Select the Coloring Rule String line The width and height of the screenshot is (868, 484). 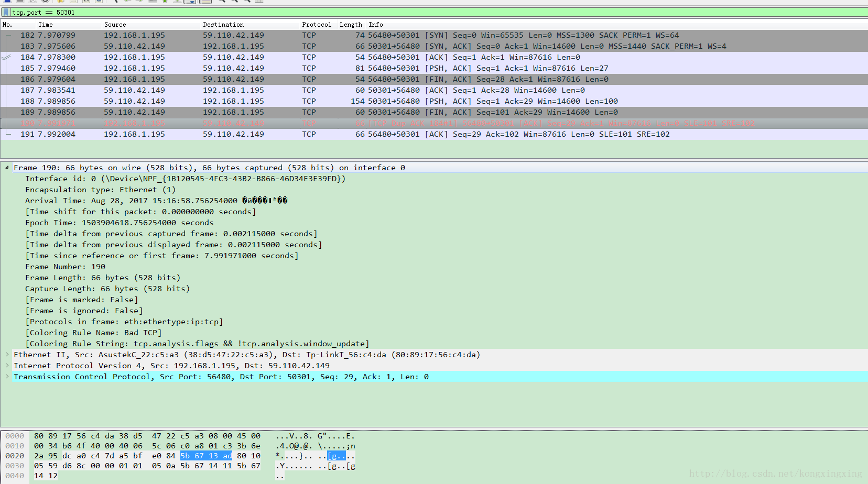click(x=197, y=344)
